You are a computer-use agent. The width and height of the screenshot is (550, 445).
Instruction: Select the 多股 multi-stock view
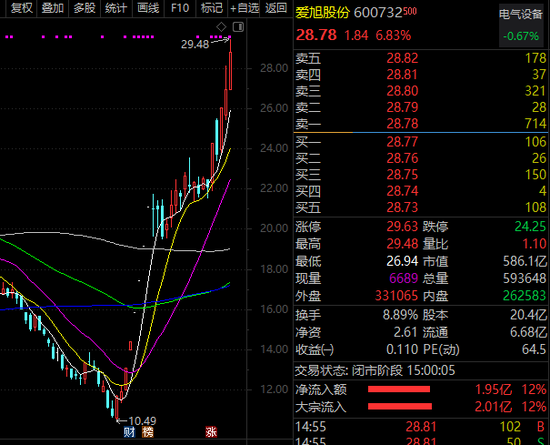click(84, 8)
